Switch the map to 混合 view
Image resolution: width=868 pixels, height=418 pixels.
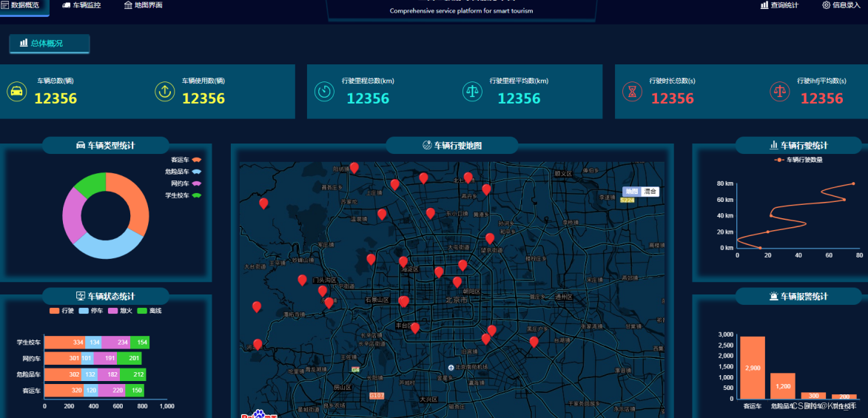coord(650,192)
